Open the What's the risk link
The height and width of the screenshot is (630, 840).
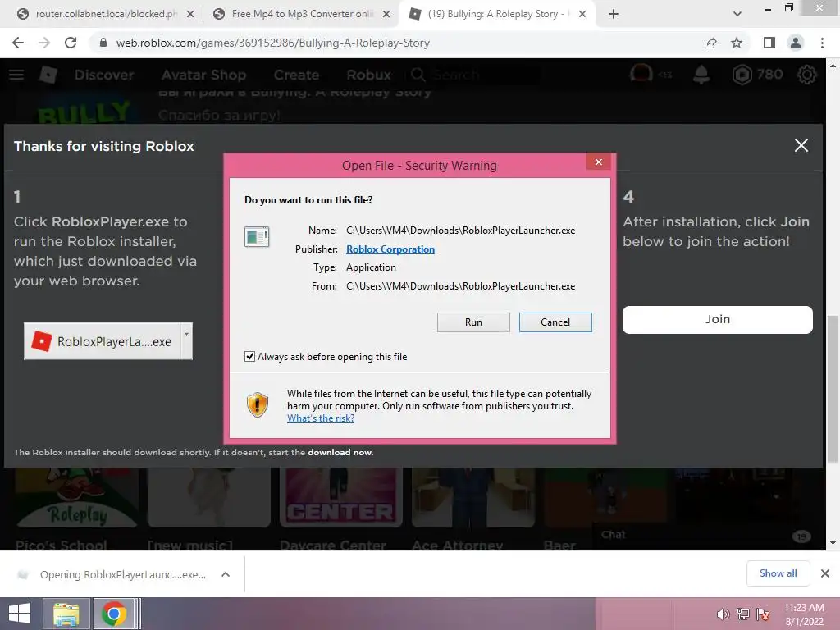pyautogui.click(x=321, y=418)
